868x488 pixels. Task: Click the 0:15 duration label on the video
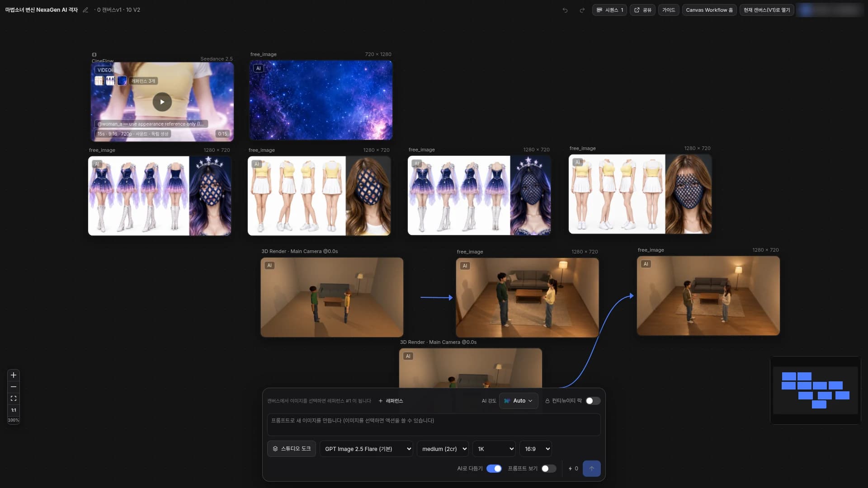222,134
